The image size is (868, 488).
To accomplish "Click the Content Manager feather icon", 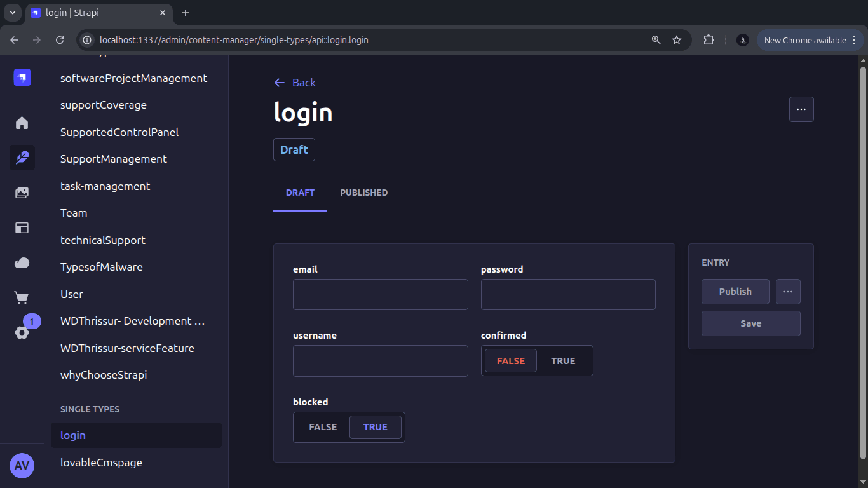I will point(22,158).
